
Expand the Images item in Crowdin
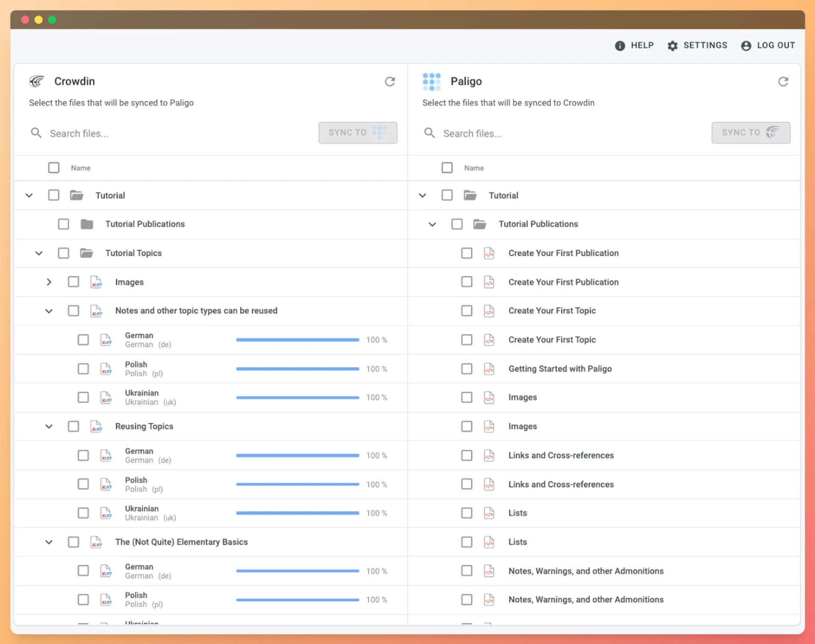pos(49,282)
